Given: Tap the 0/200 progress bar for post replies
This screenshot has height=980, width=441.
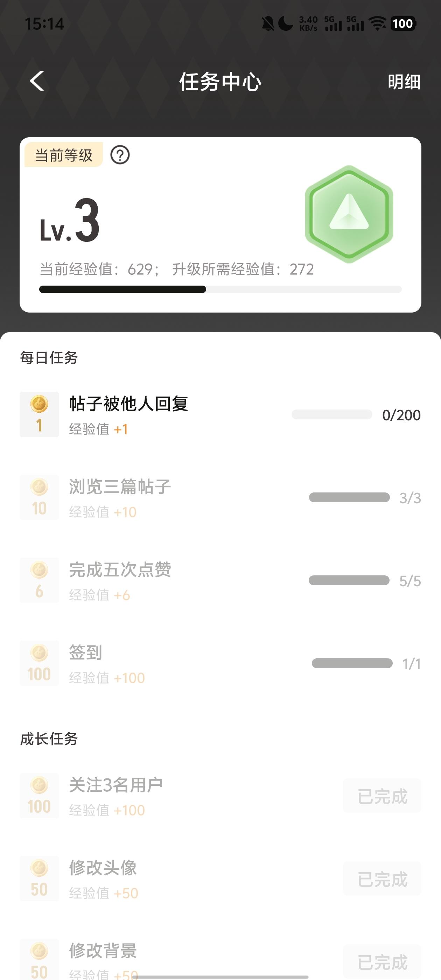Looking at the screenshot, I should pyautogui.click(x=331, y=414).
